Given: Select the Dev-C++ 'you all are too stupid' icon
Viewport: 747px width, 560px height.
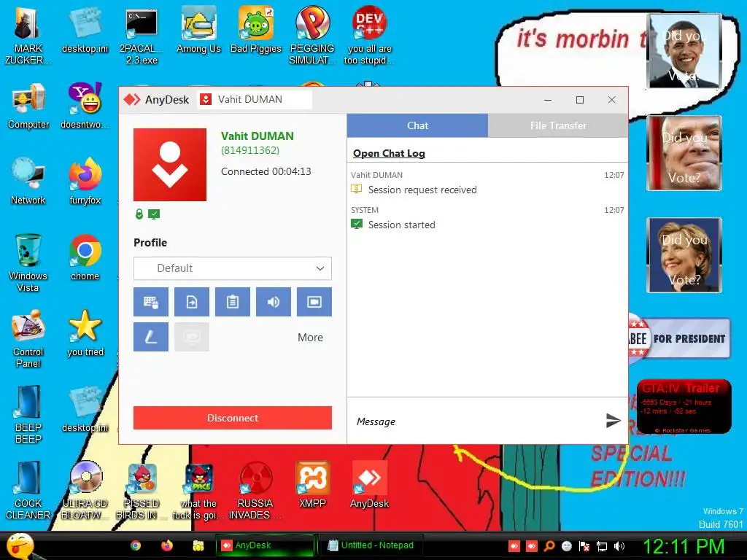Looking at the screenshot, I should click(369, 36).
